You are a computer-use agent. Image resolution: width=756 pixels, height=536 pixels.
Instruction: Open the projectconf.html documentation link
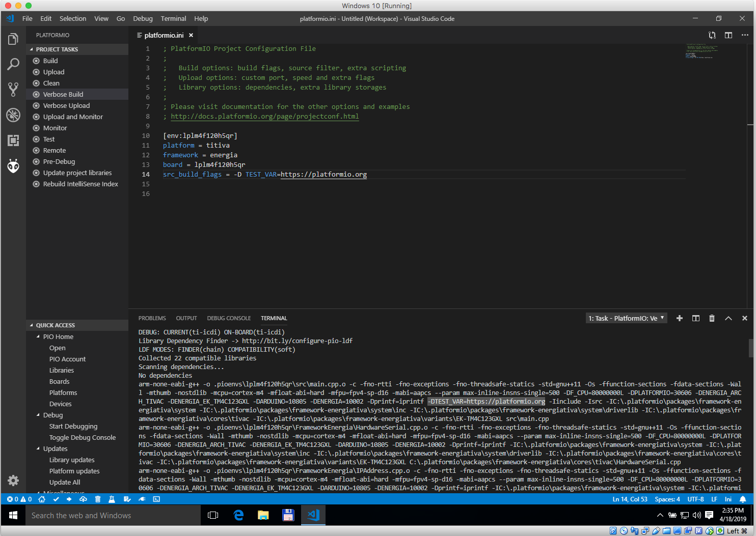[264, 116]
